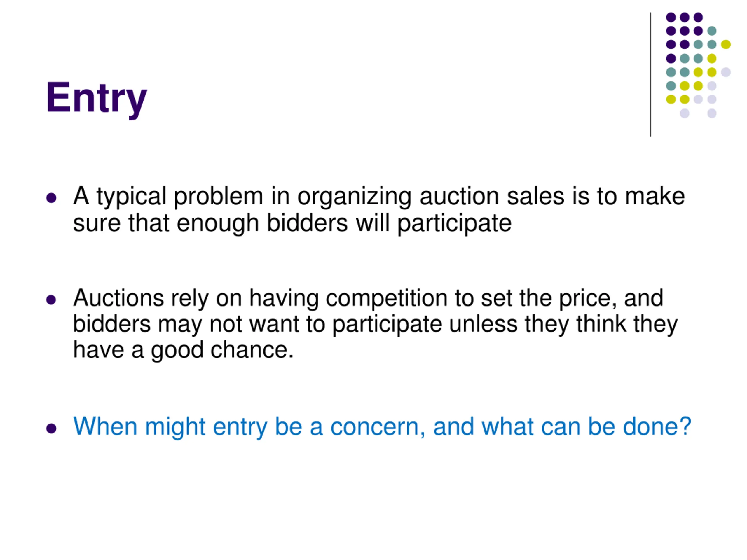
Task: Click the text 'sure that enough bidders will participate'
Action: (292, 223)
